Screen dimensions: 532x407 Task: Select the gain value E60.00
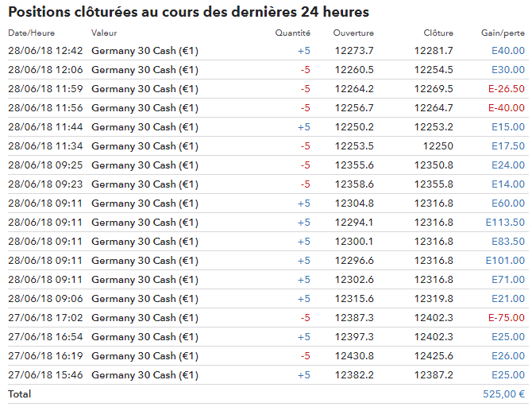[x=508, y=203]
